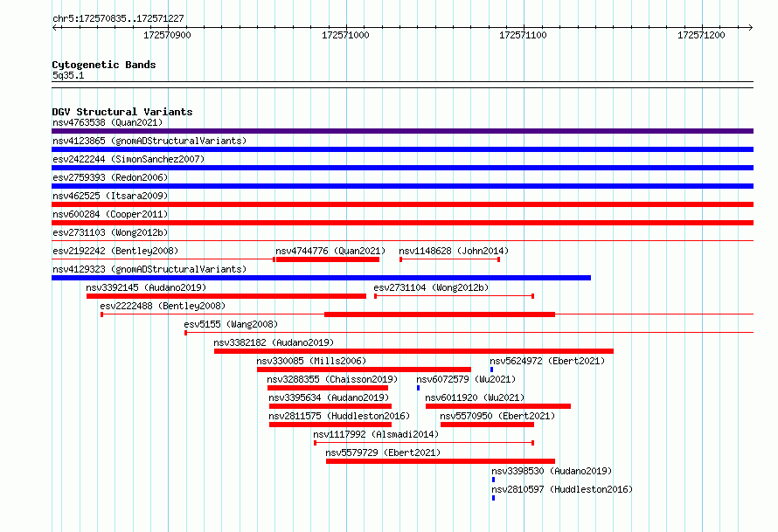Select red bar under nsv5579729 (Ebert2021)
Screen dimensions: 778x532
click(441, 461)
